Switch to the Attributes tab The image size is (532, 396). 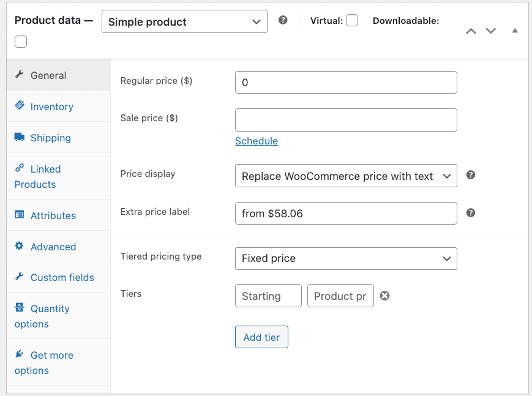tap(53, 215)
